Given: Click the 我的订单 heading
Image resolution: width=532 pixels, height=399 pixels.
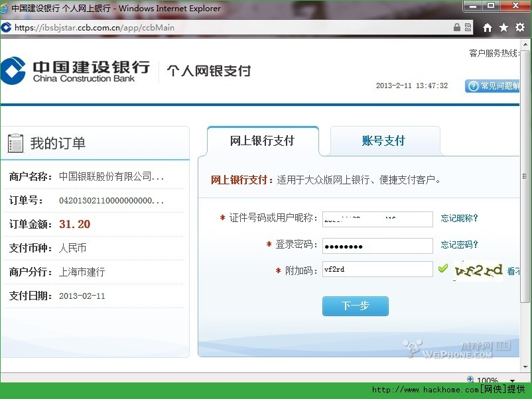Looking at the screenshot, I should tap(58, 143).
